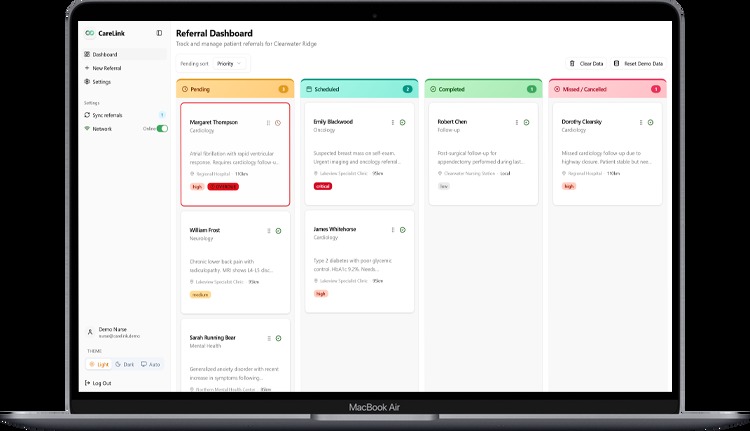
Task: Click the high priority tag on Margaret Thompson
Action: click(x=197, y=187)
